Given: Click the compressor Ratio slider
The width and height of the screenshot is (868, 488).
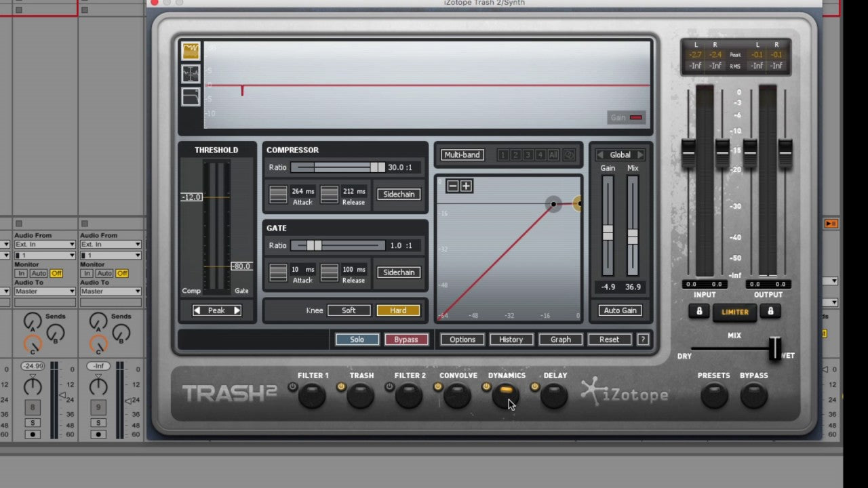Looking at the screenshot, I should pos(338,167).
